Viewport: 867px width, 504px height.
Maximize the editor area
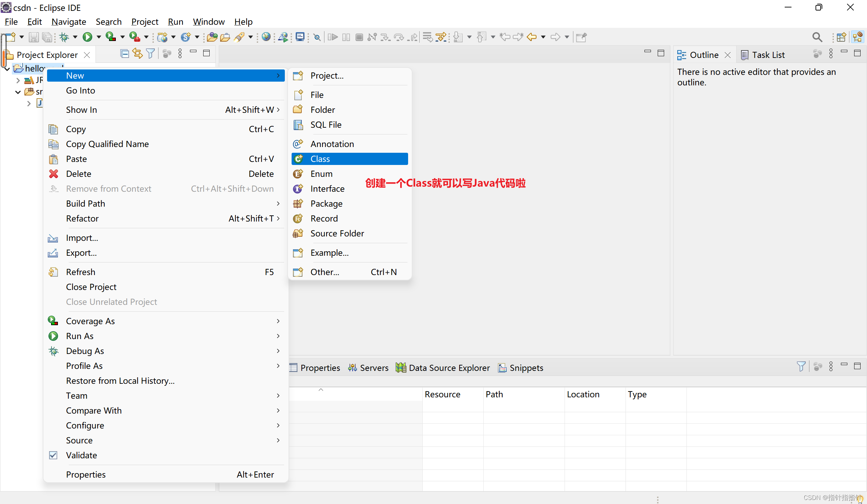(x=661, y=53)
